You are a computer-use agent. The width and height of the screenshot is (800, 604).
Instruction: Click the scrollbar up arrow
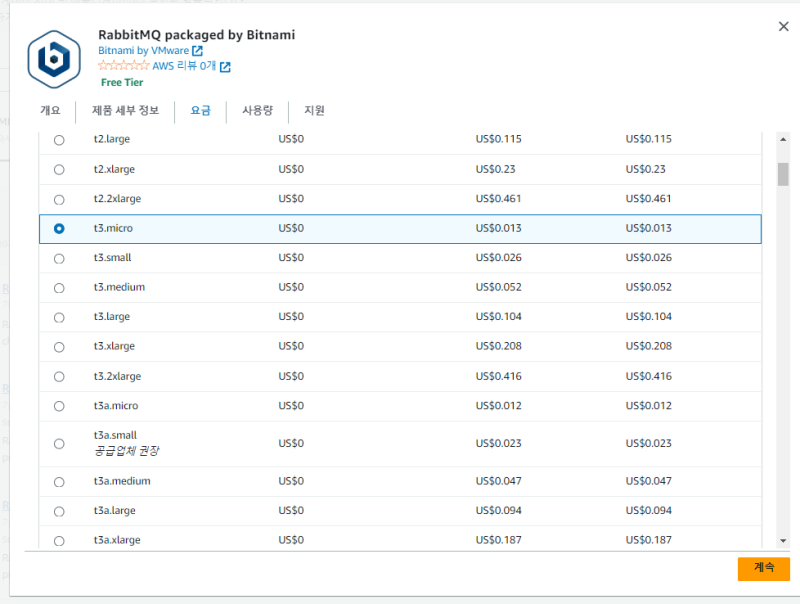783,139
